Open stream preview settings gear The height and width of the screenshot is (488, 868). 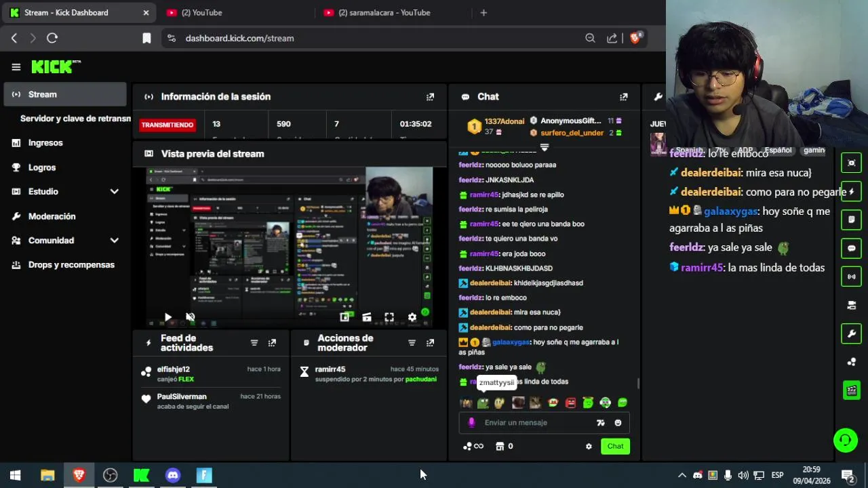pyautogui.click(x=412, y=317)
